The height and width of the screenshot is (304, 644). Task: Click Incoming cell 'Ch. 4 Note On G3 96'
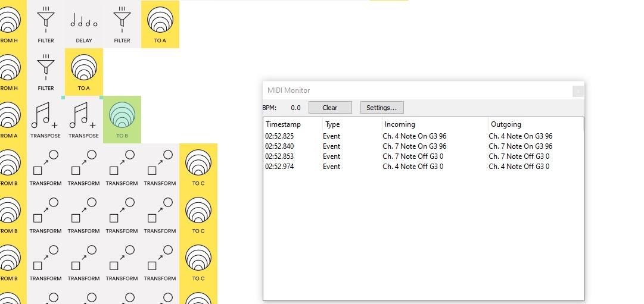tap(415, 136)
